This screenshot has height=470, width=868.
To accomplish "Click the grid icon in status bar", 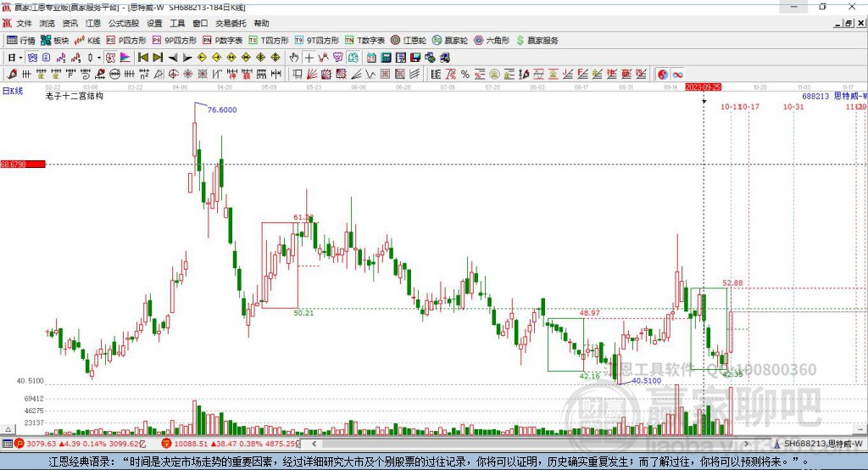I will [x=7, y=444].
